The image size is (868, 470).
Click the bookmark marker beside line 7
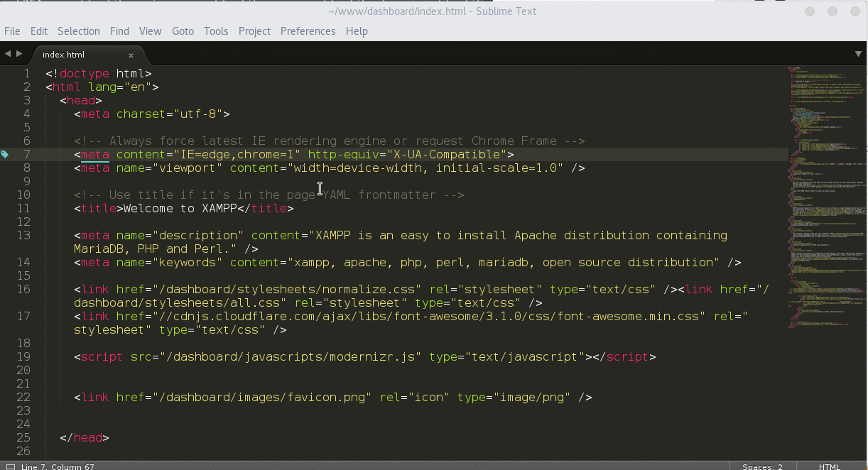pyautogui.click(x=4, y=154)
